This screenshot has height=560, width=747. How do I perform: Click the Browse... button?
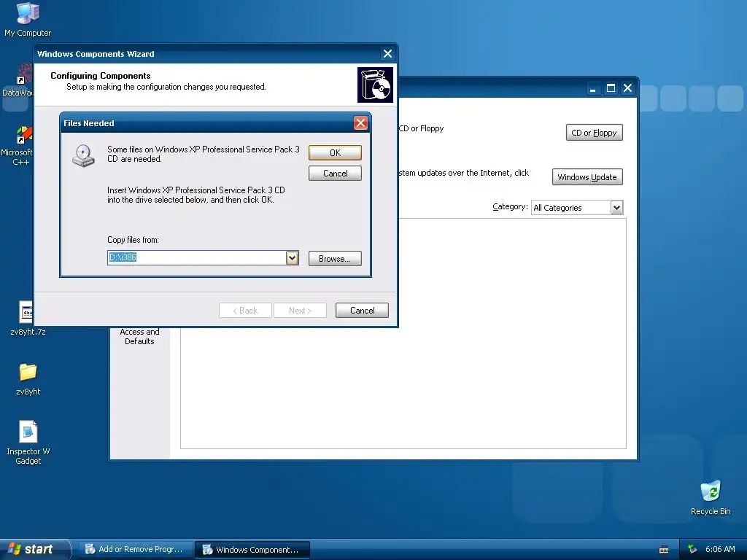point(335,259)
